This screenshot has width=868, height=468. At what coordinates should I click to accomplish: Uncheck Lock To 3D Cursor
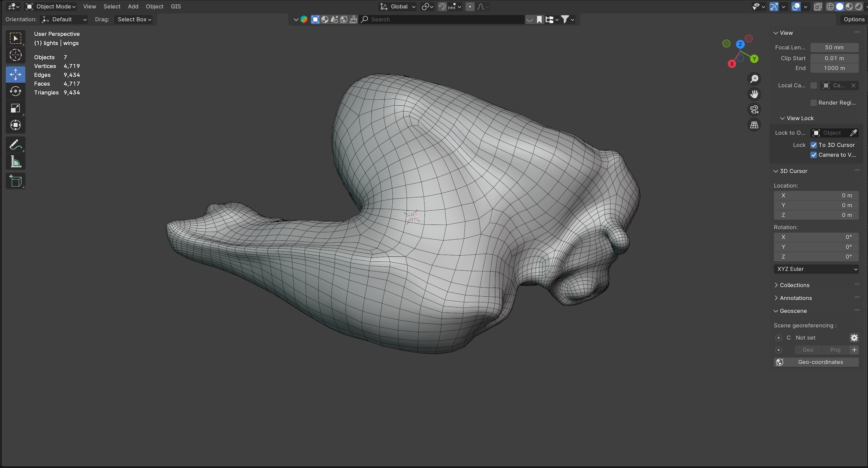point(813,145)
